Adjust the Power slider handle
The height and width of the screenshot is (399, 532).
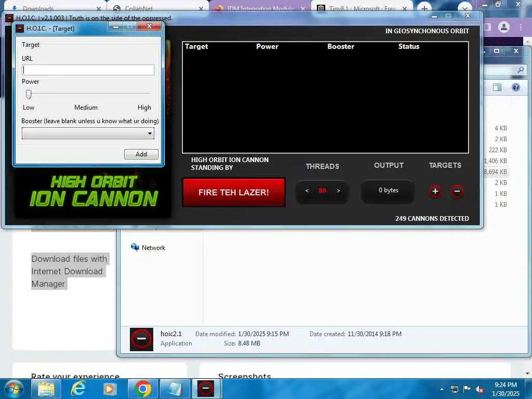(x=29, y=94)
